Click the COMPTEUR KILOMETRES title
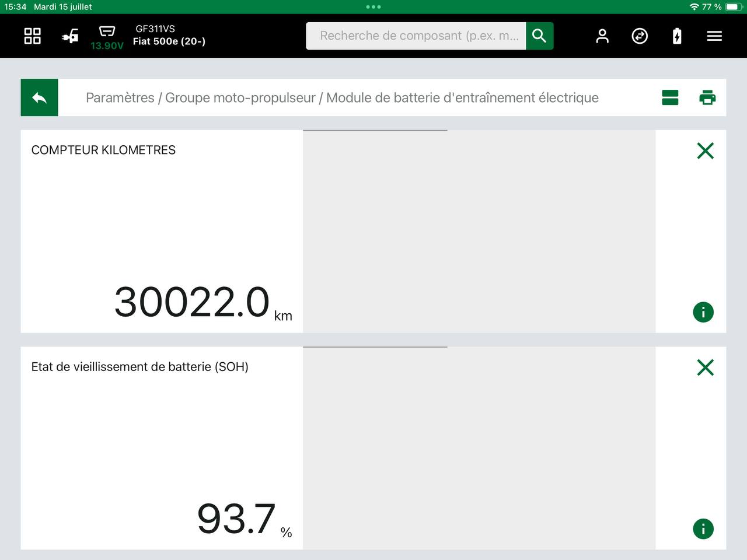Viewport: 747px width, 560px height. pos(103,150)
